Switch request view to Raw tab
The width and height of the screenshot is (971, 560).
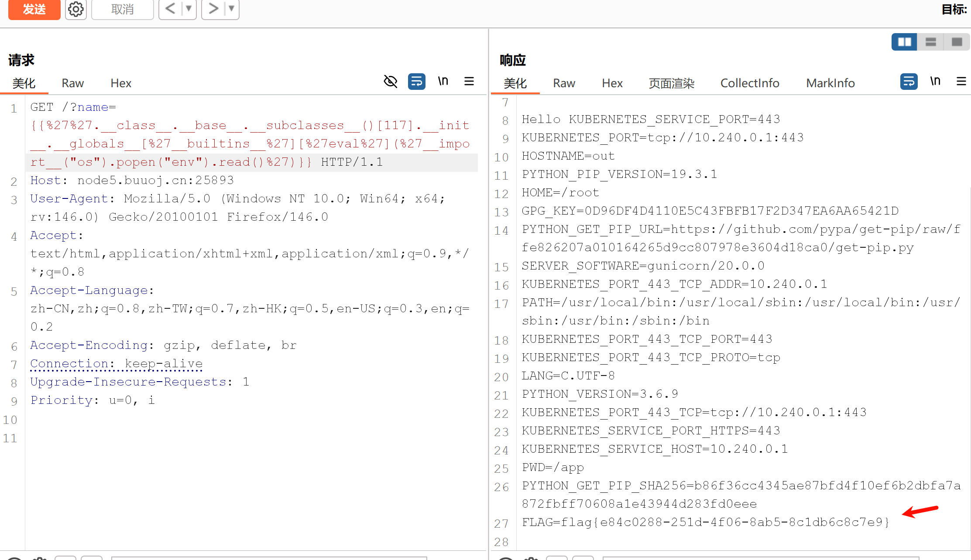pyautogui.click(x=72, y=83)
